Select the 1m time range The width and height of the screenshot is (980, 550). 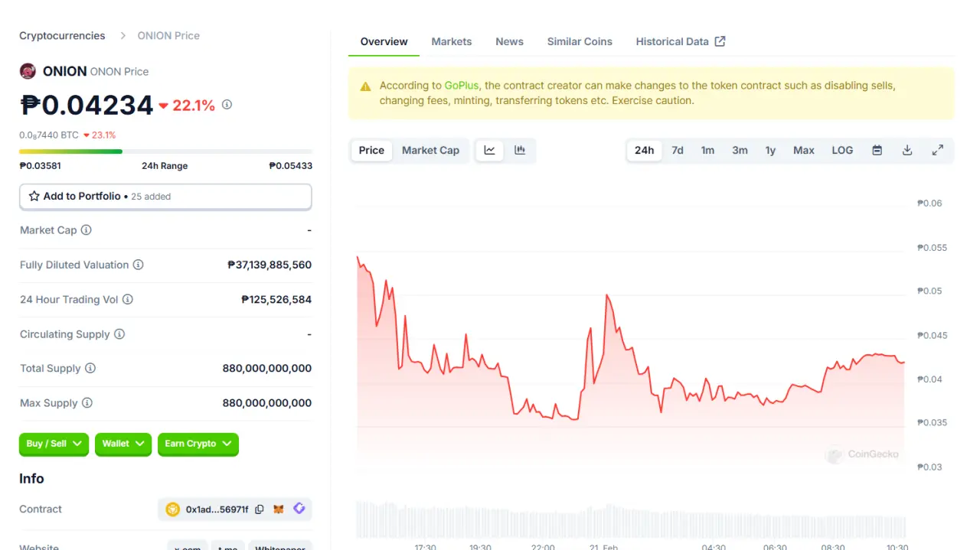[x=707, y=150]
